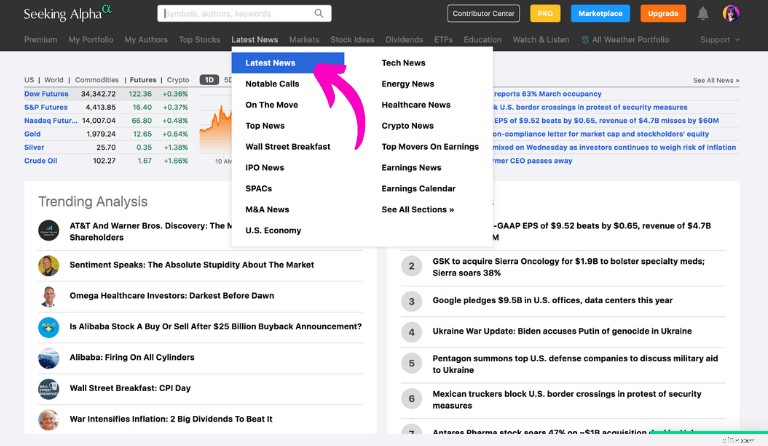Open Watch & Listen in the nav bar
The image size is (768, 446).
coord(541,40)
